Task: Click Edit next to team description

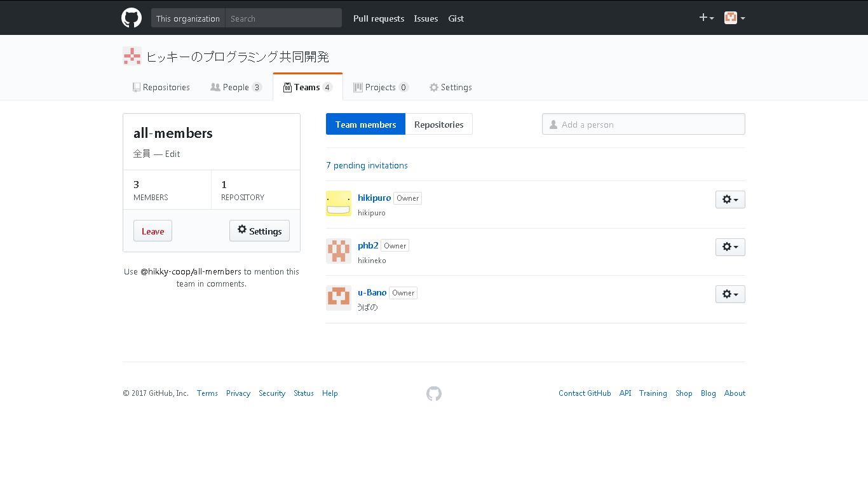Action: [172, 154]
